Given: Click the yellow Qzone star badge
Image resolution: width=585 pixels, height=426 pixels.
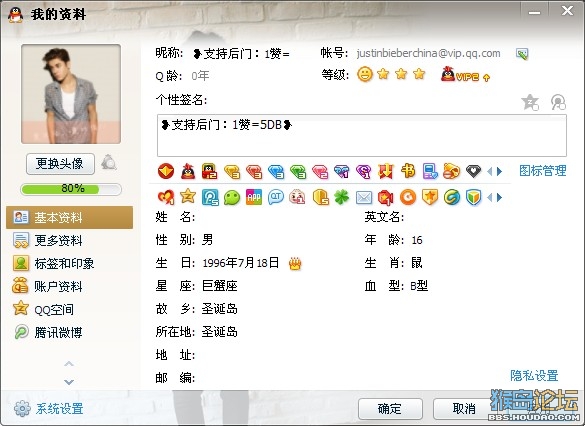Looking at the screenshot, I should 188,196.
